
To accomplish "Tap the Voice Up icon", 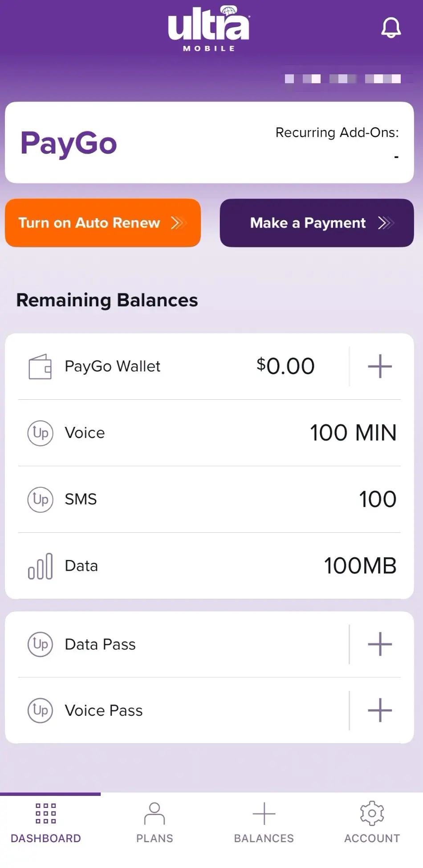I will click(40, 433).
